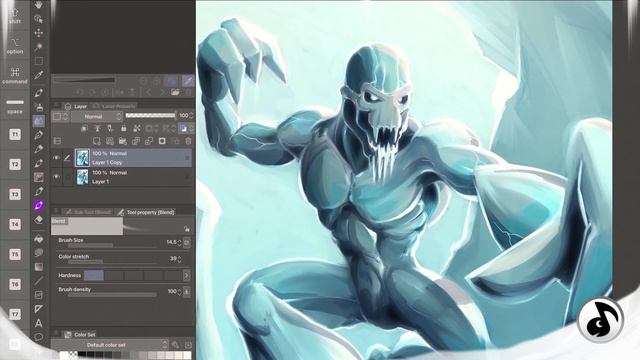The height and width of the screenshot is (360, 640).
Task: Hide the Layer 1 layer
Action: pyautogui.click(x=56, y=177)
